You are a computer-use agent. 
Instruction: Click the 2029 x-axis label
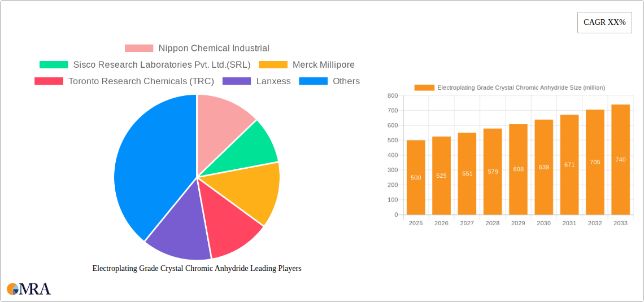click(519, 223)
